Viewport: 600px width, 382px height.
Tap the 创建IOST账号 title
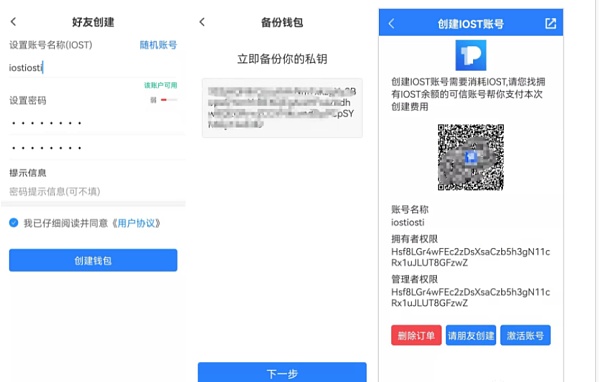pos(471,24)
